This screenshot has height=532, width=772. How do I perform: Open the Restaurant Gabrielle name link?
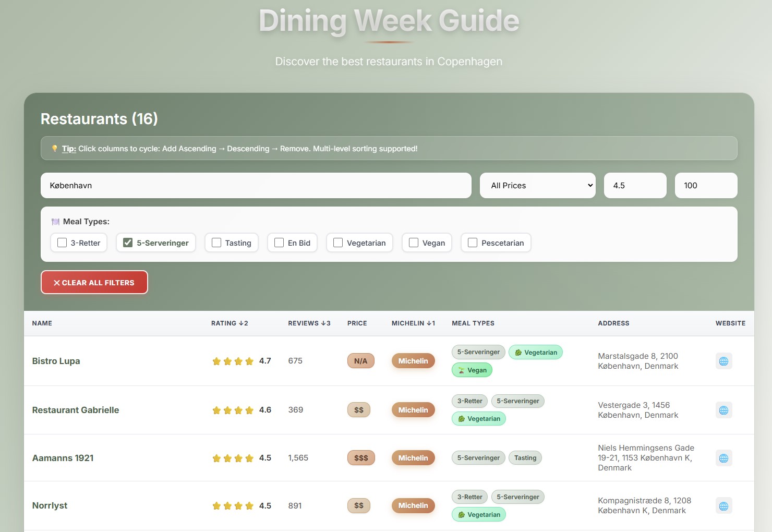coord(76,410)
